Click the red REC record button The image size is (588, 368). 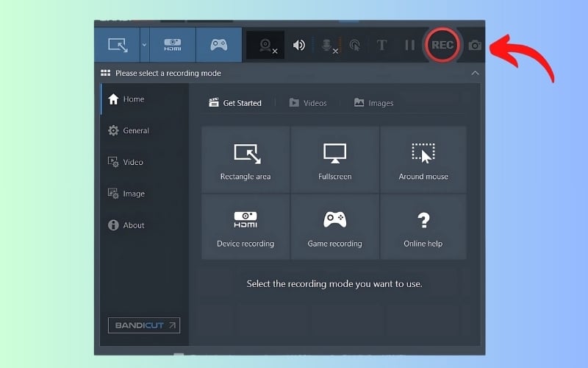[x=442, y=45]
